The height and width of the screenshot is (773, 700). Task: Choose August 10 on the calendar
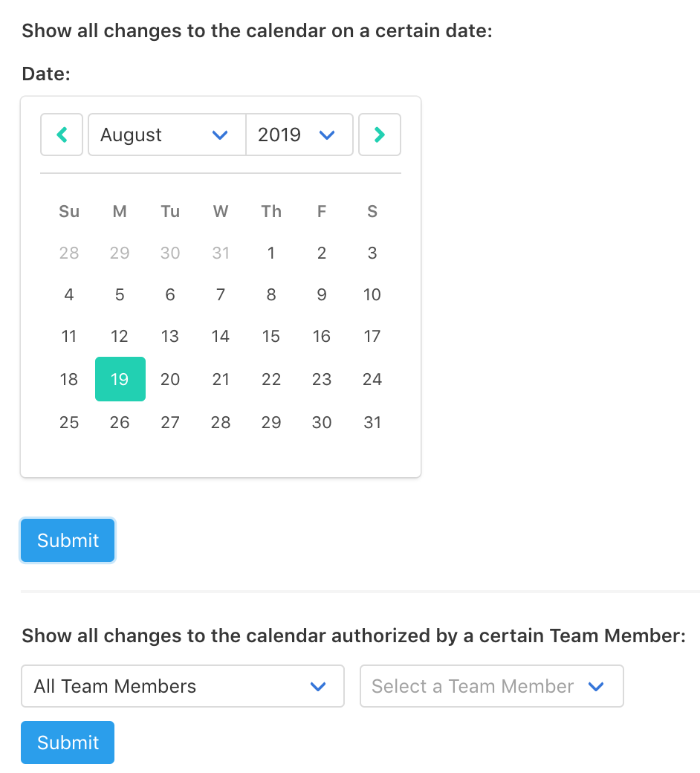click(x=372, y=294)
